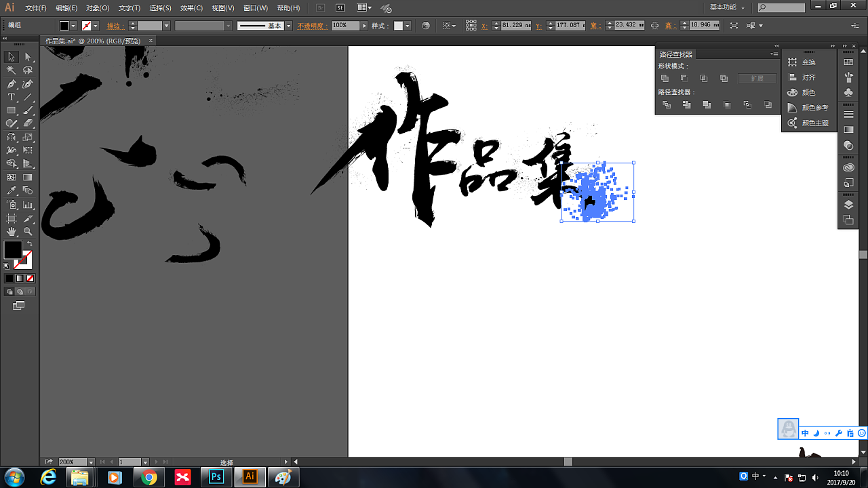The height and width of the screenshot is (488, 868).
Task: Swap fill and stroke colors
Action: [x=30, y=244]
